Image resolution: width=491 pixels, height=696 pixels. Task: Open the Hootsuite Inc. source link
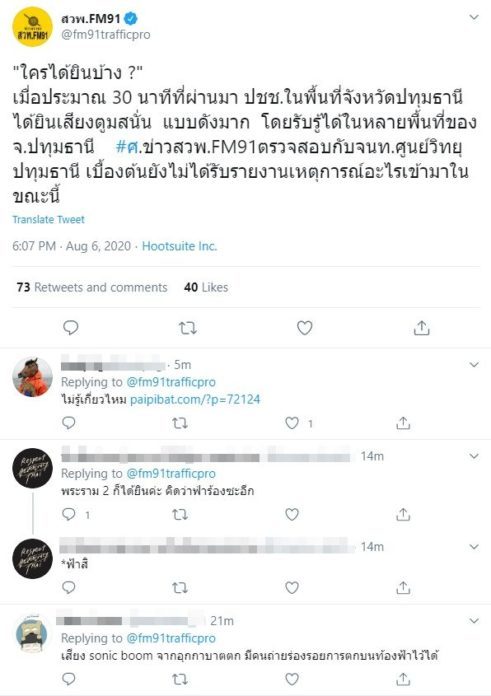click(179, 246)
